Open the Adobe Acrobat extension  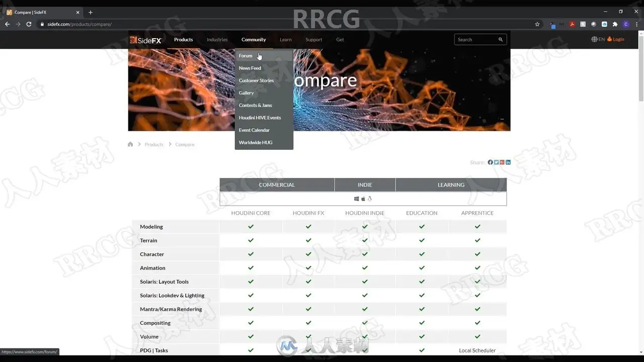572,24
